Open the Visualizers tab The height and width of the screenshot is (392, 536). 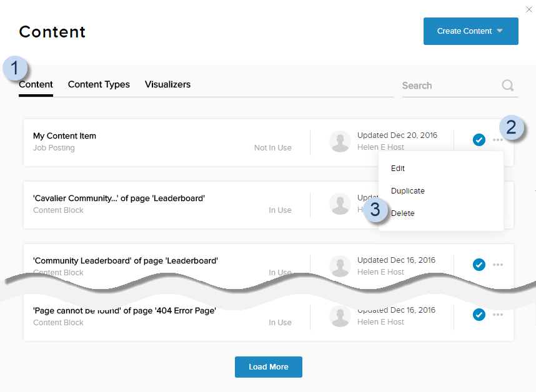[167, 84]
